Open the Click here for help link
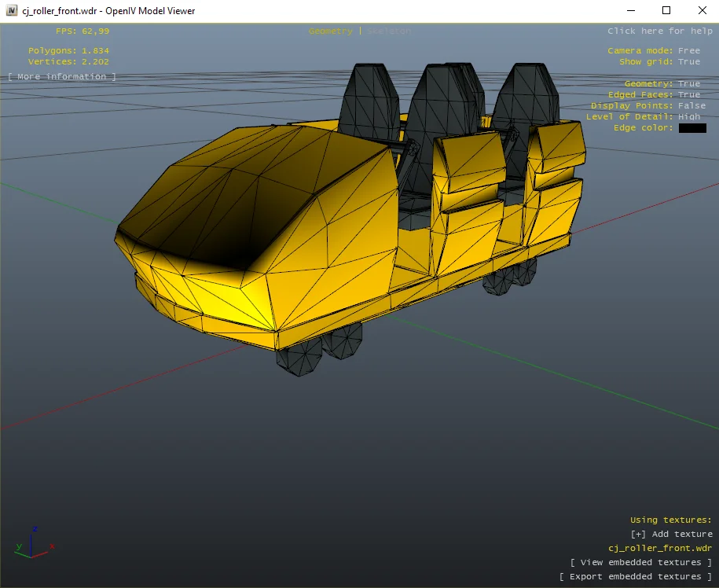This screenshot has height=588, width=719. [660, 31]
